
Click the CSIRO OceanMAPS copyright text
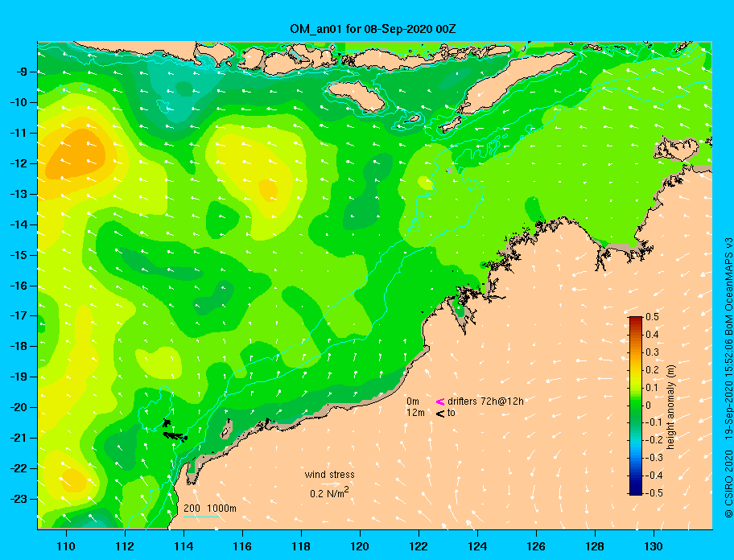pos(728,378)
